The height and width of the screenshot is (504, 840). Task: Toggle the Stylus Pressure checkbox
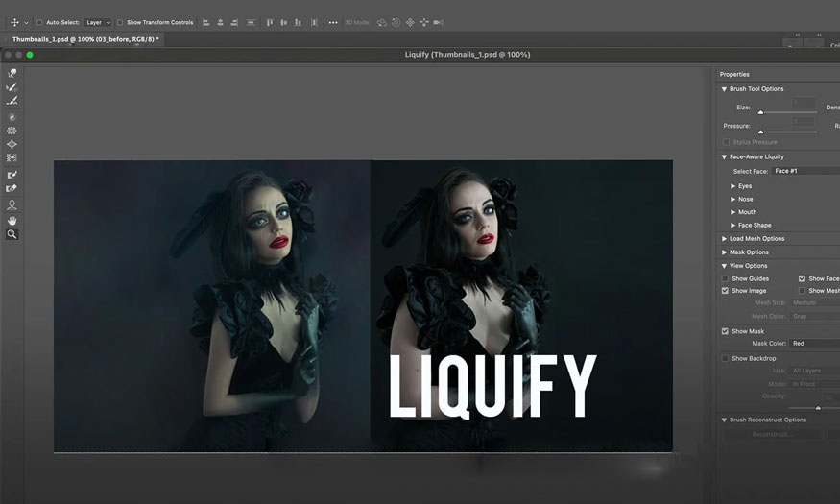pyautogui.click(x=726, y=142)
